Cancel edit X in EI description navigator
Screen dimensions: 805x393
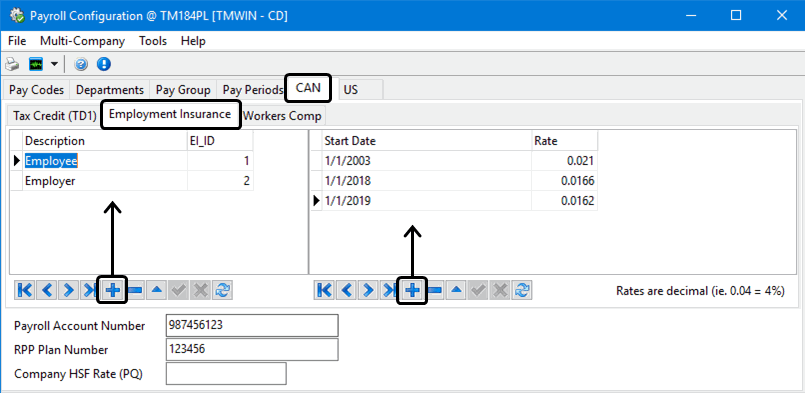coord(200,290)
